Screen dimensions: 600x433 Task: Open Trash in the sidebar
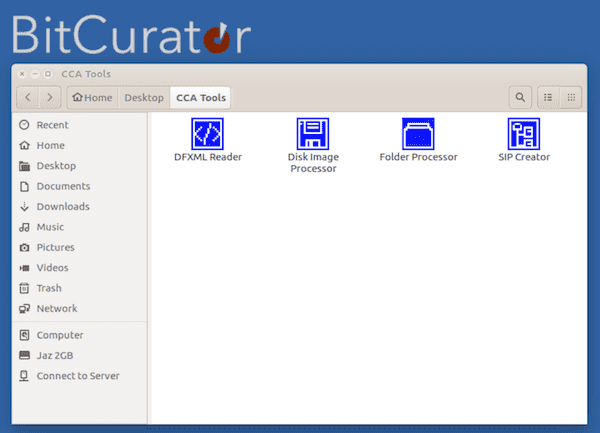tap(80, 288)
